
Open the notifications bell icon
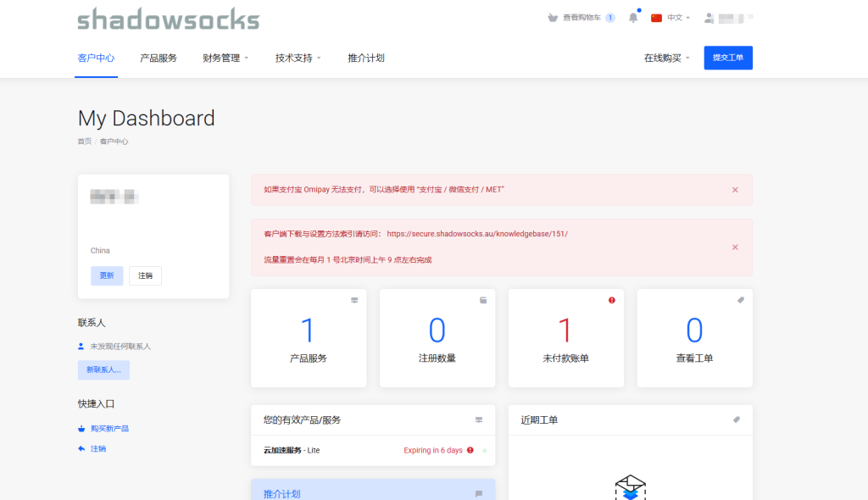coord(632,18)
